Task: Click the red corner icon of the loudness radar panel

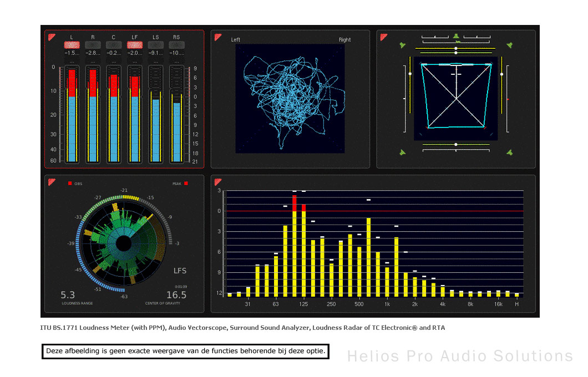Action: (x=52, y=182)
